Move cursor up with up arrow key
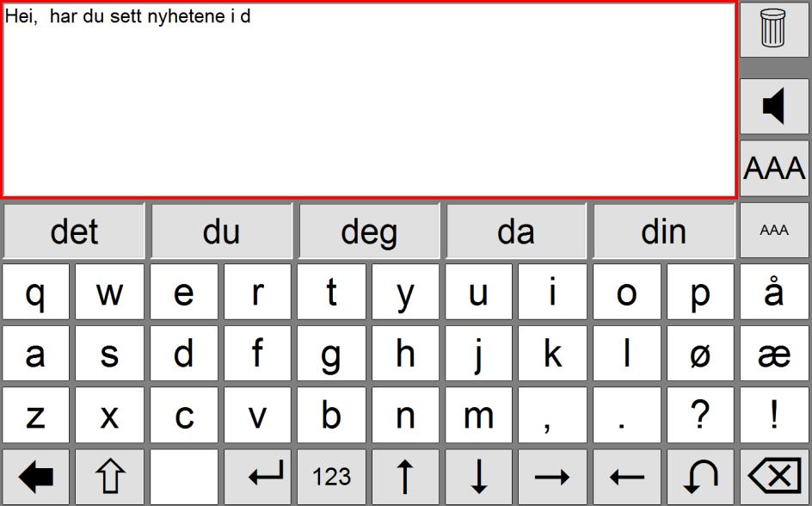The width and height of the screenshot is (812, 506). 405,477
